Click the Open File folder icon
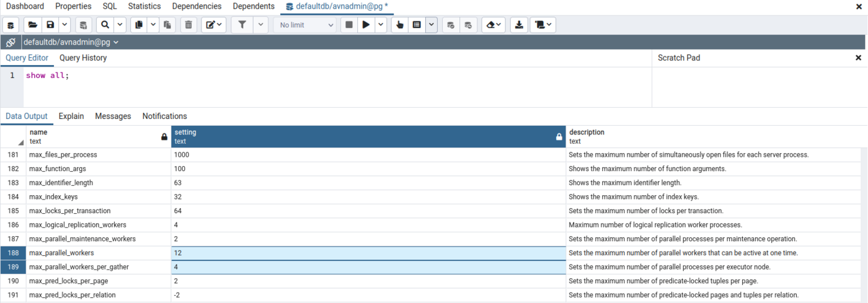 tap(32, 25)
